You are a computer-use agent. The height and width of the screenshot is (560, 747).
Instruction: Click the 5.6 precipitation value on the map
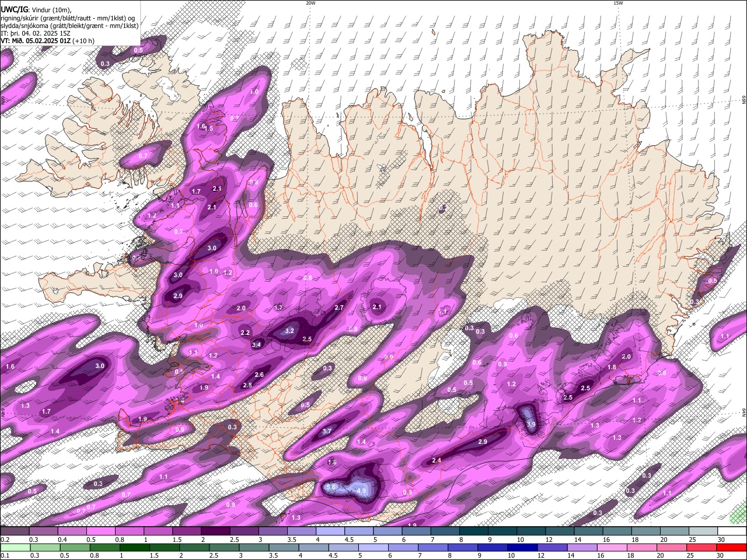[331, 487]
